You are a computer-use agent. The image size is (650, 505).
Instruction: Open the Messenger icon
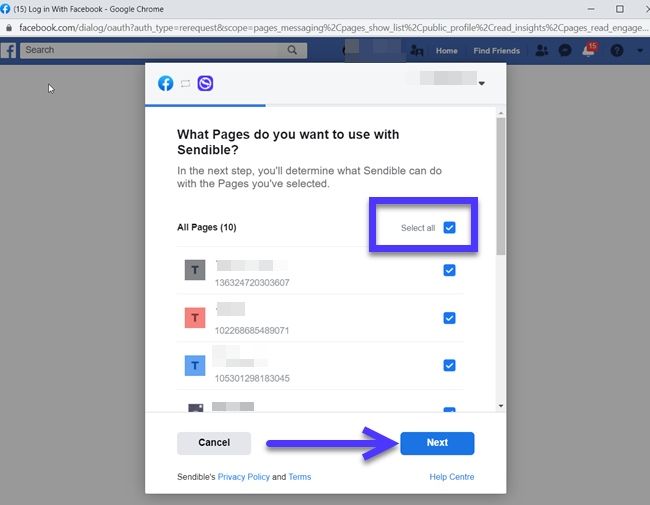coord(565,51)
